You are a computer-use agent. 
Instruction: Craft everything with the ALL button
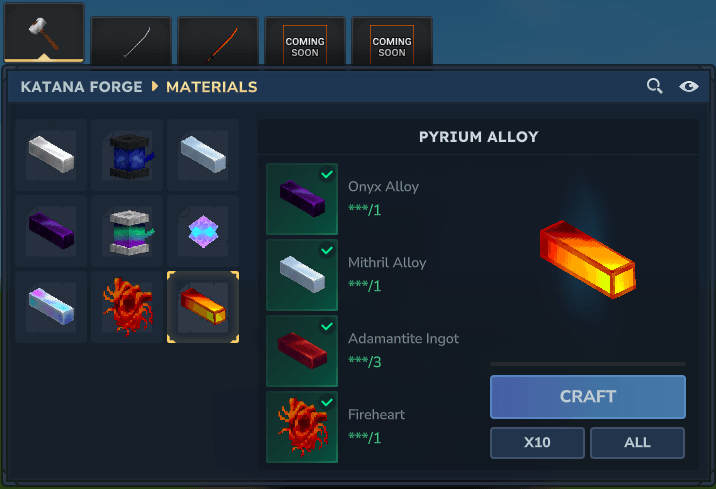(x=637, y=442)
